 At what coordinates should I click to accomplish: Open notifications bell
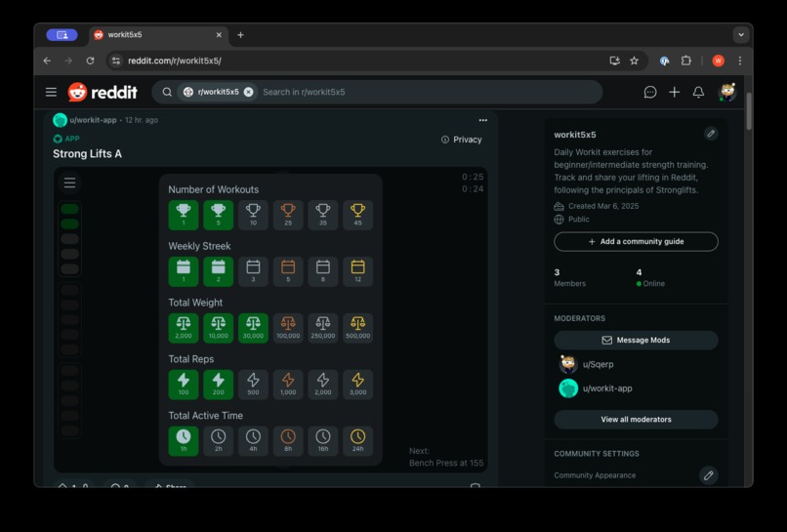click(x=698, y=92)
